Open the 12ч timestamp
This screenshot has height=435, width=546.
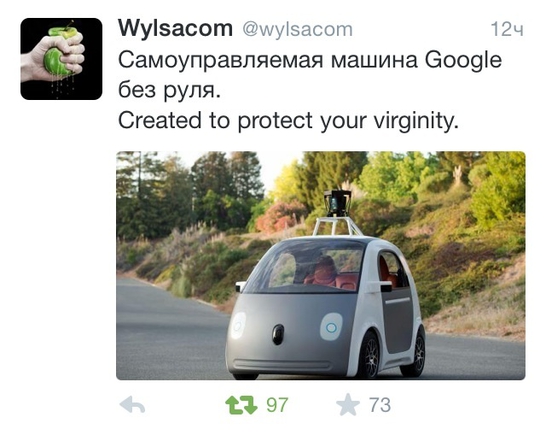507,30
